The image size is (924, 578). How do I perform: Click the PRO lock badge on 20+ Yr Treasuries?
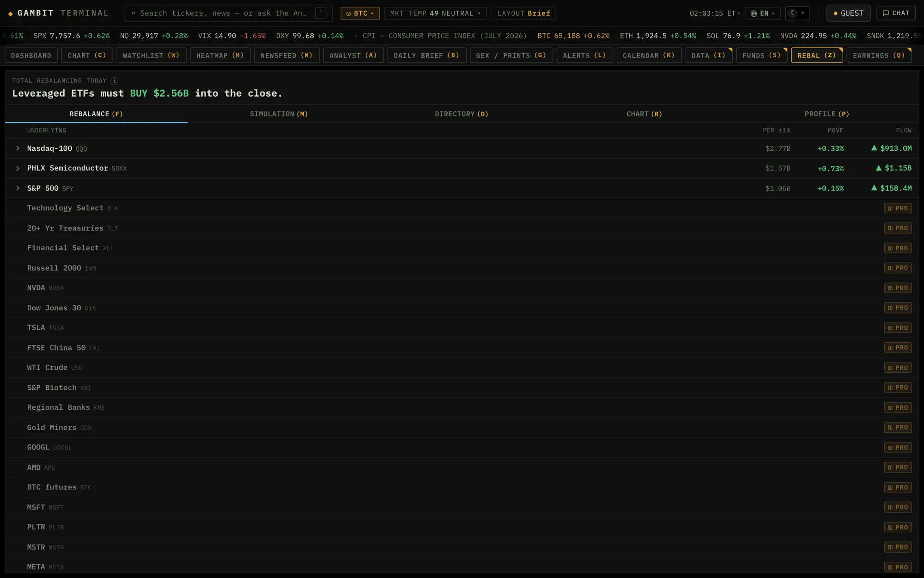[x=898, y=228]
